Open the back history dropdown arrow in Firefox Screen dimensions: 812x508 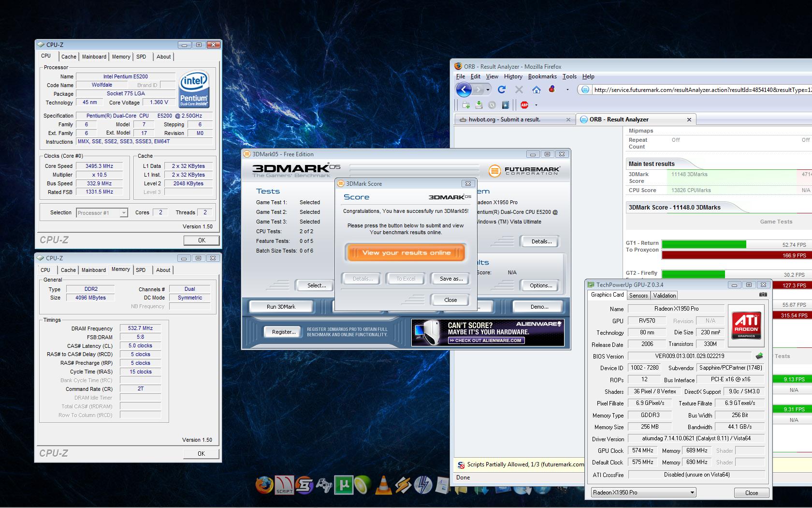[488, 90]
